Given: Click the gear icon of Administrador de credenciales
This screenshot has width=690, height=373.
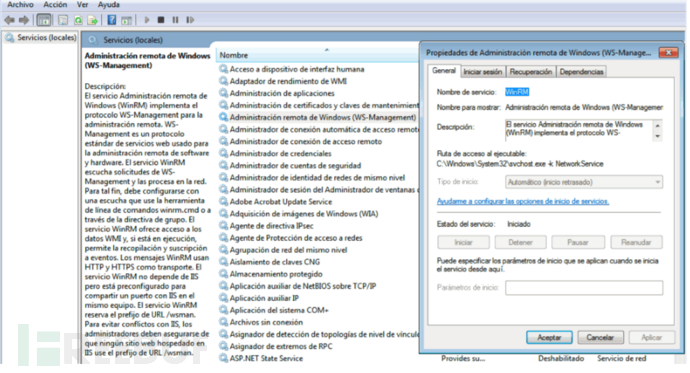Looking at the screenshot, I should [x=224, y=153].
